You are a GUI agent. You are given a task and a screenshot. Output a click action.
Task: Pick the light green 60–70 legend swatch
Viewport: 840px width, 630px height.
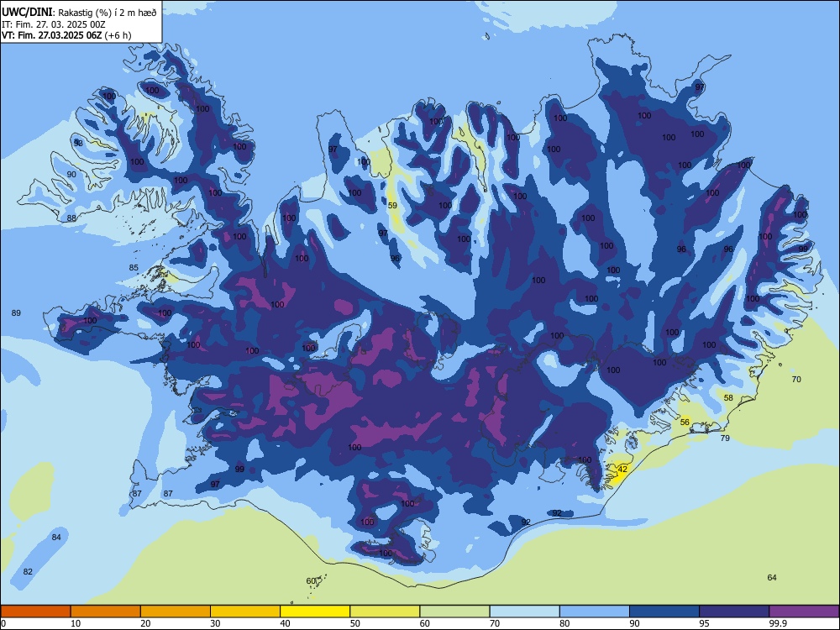point(454,612)
